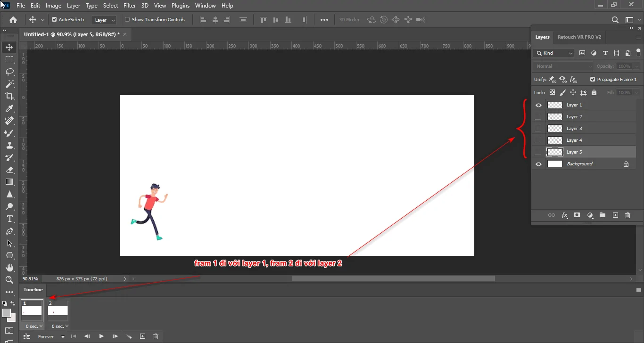644x343 pixels.
Task: Pick the Brush tool
Action: click(x=9, y=133)
